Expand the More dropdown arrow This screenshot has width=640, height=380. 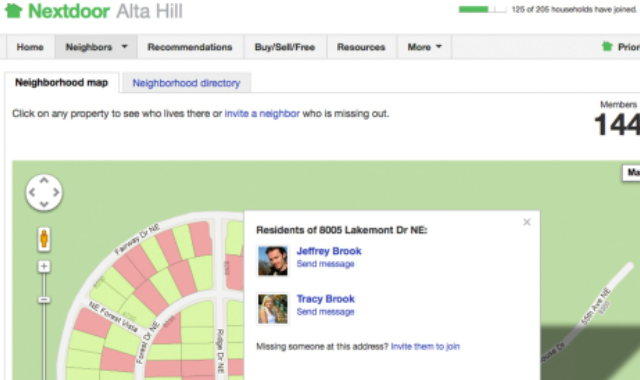[439, 47]
